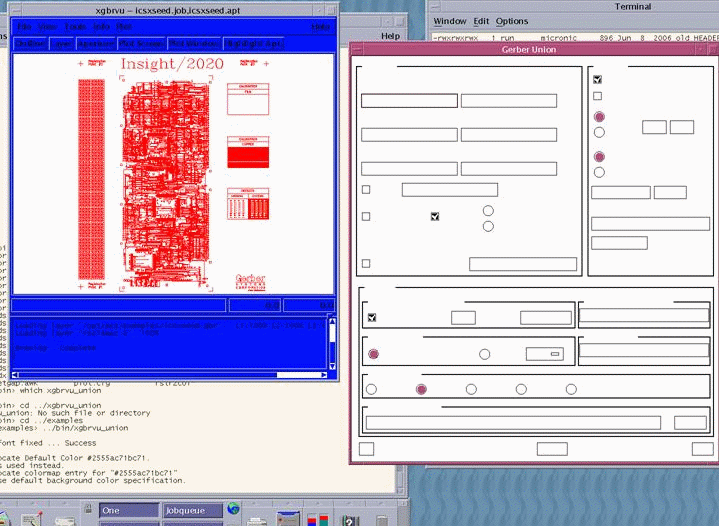Click bottom-left square button in Gerber Union
The height and width of the screenshot is (526, 719).
[x=366, y=449]
